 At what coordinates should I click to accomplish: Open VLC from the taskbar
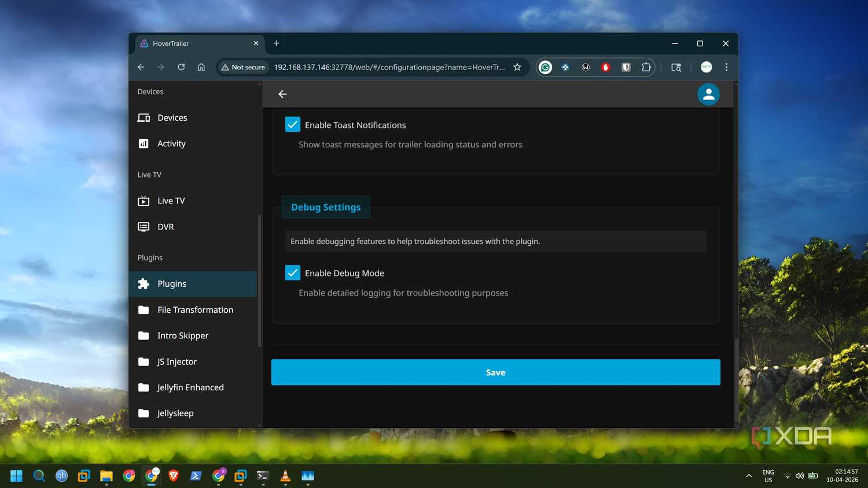(285, 476)
